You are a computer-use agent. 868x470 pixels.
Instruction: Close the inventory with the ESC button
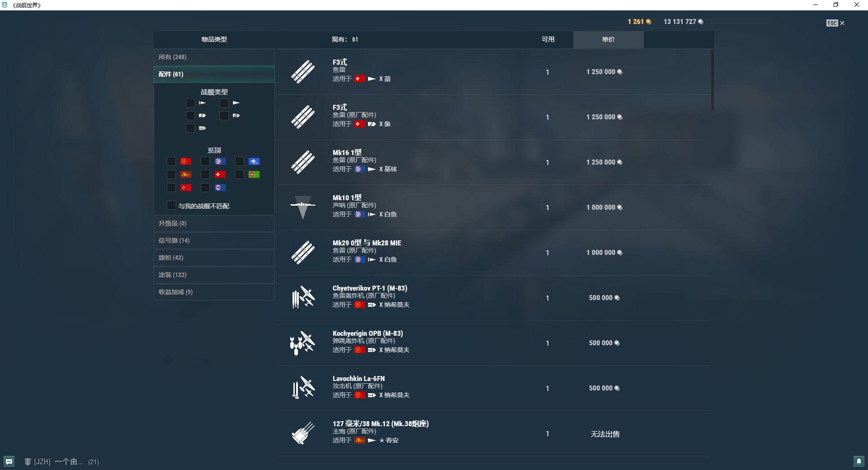(x=835, y=23)
